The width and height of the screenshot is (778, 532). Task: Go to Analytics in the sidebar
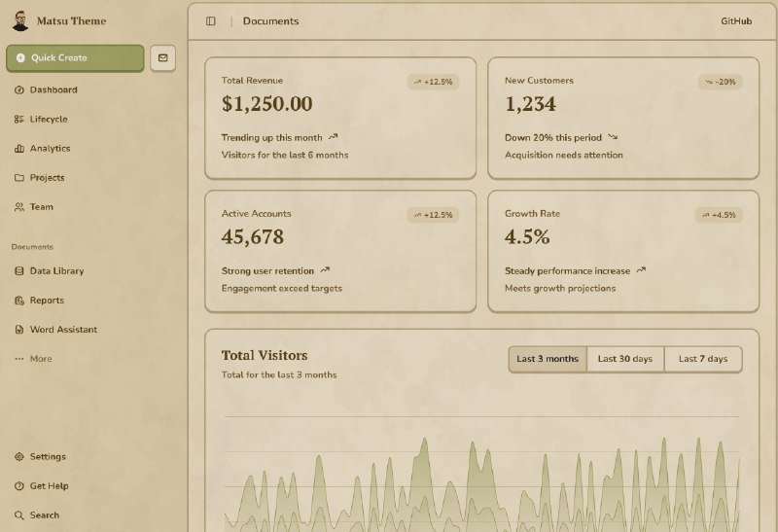50,149
